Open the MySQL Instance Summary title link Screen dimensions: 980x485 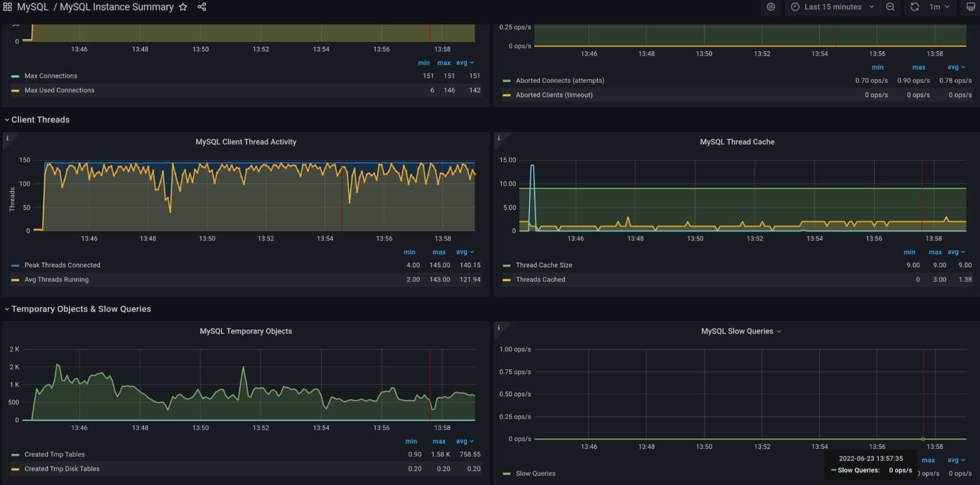pos(116,7)
